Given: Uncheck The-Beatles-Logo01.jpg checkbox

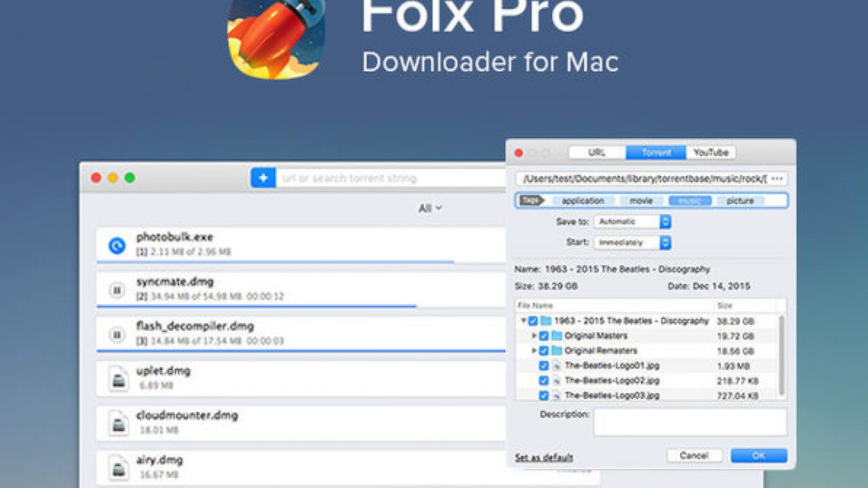Looking at the screenshot, I should click(544, 365).
